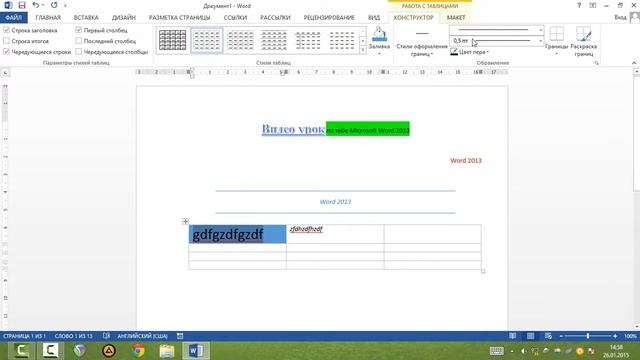Click zoom in plus button

click(615, 336)
